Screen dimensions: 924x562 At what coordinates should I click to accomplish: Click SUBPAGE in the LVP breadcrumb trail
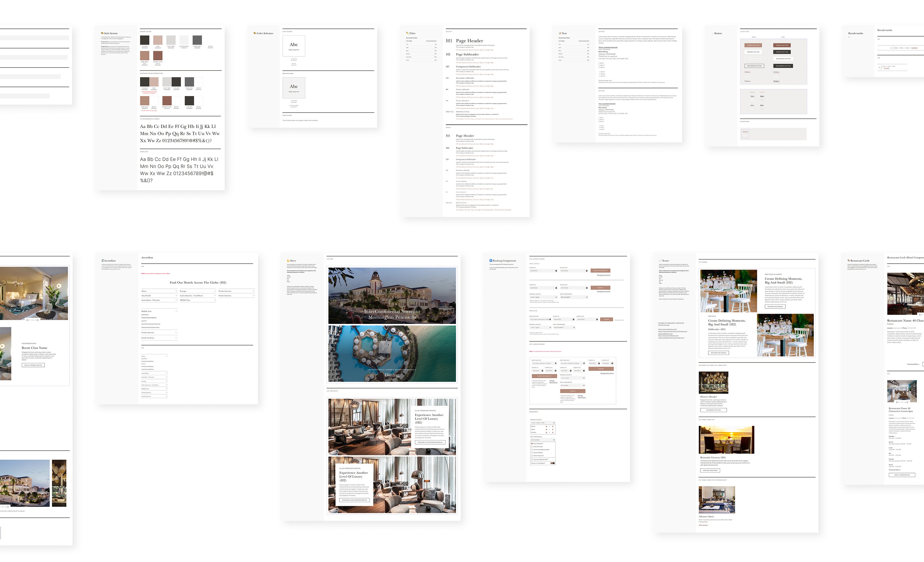[914, 48]
